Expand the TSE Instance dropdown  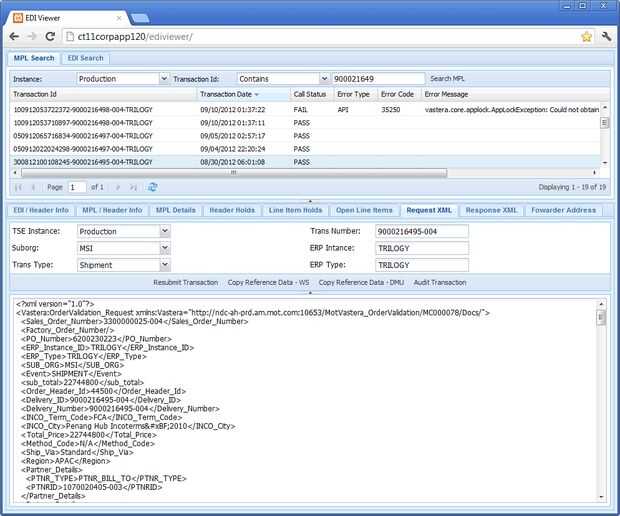pyautogui.click(x=165, y=231)
